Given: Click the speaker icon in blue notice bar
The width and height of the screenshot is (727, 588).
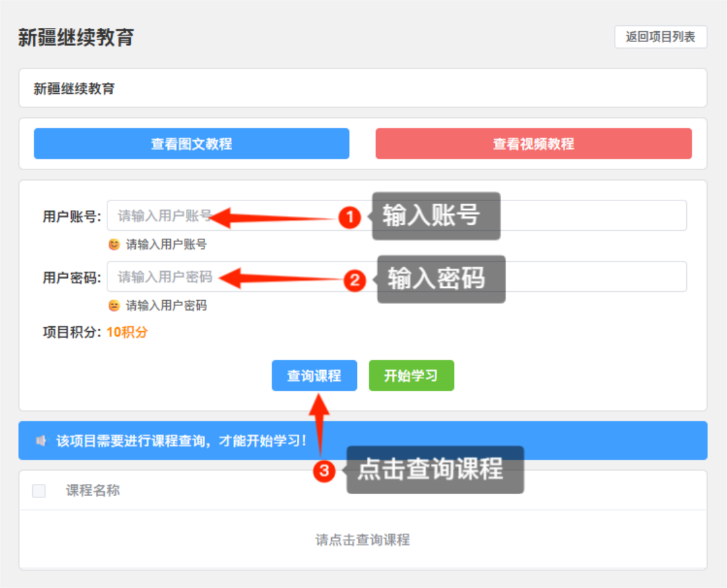Looking at the screenshot, I should 41,439.
